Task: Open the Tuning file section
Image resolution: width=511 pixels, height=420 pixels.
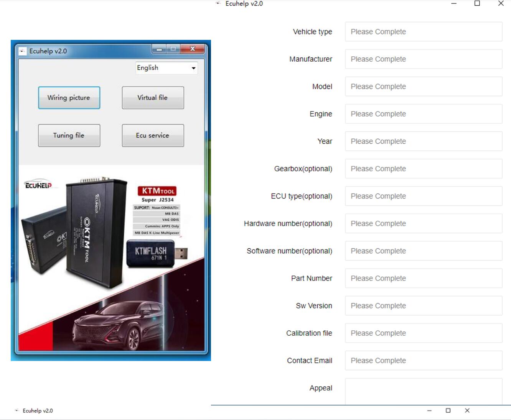Action: pyautogui.click(x=69, y=135)
